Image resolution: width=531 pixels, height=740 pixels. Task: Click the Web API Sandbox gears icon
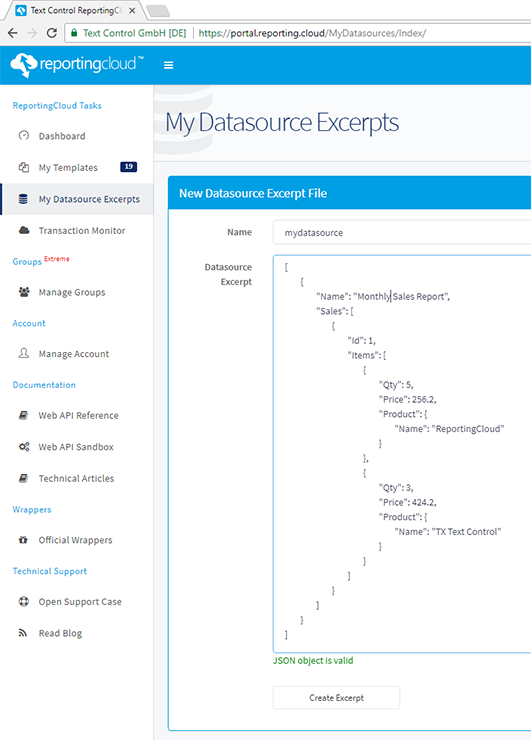tap(24, 446)
